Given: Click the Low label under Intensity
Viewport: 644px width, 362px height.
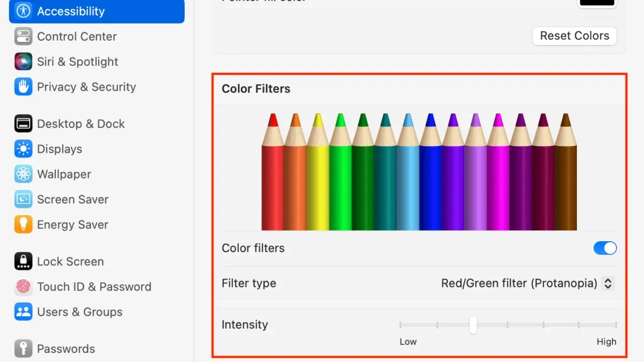Looking at the screenshot, I should point(408,342).
